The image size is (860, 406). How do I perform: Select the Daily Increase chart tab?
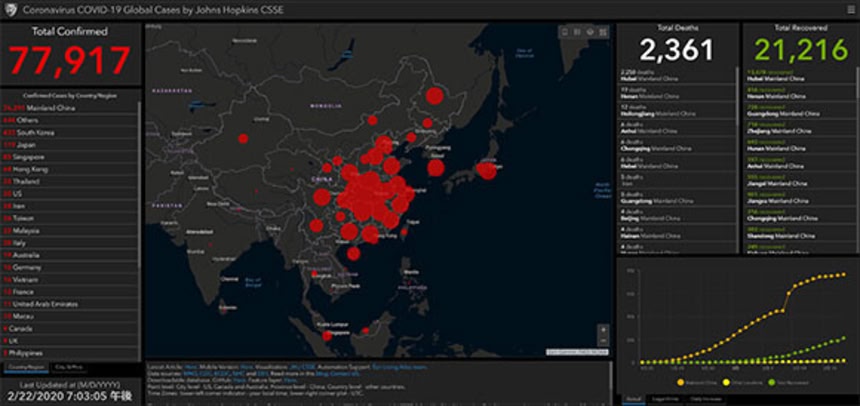tap(705, 398)
